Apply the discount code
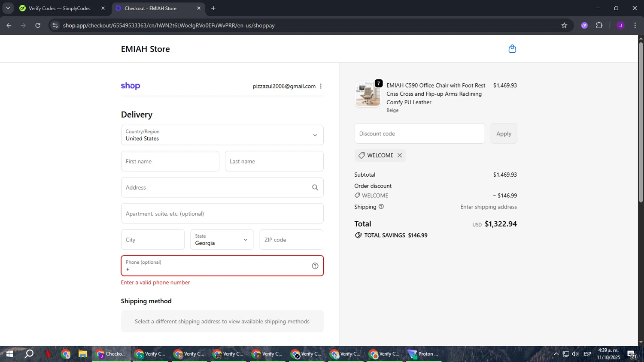Screen dimensions: 644x362 point(504,133)
